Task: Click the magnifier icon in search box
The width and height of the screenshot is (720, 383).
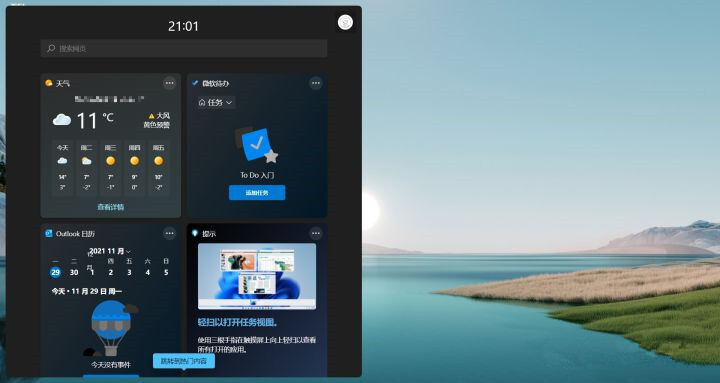Action: [x=51, y=48]
